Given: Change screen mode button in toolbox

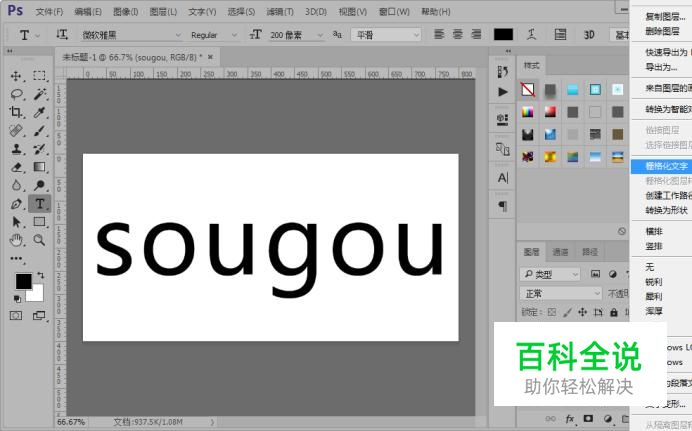Looking at the screenshot, I should tap(39, 316).
